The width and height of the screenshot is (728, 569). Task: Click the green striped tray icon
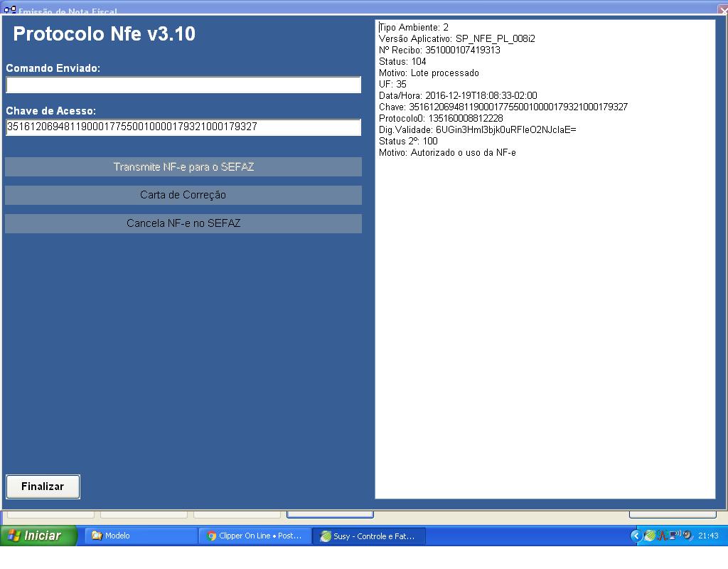point(650,536)
